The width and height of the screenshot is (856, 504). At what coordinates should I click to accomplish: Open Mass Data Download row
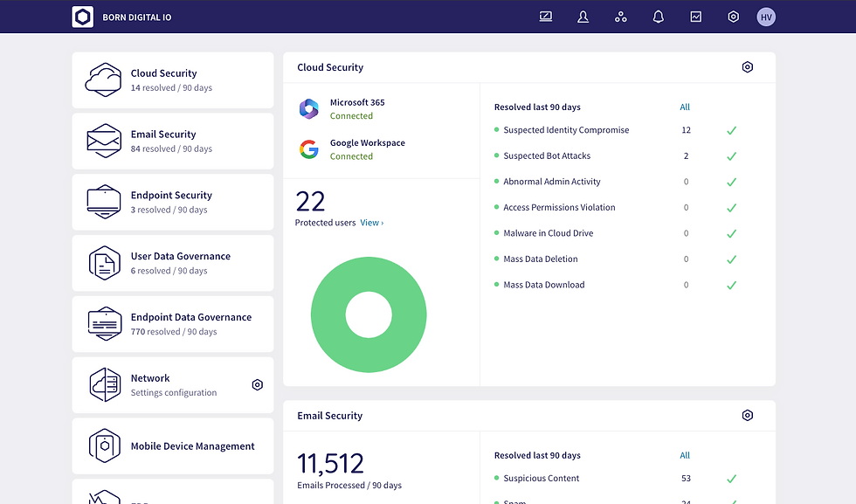617,285
